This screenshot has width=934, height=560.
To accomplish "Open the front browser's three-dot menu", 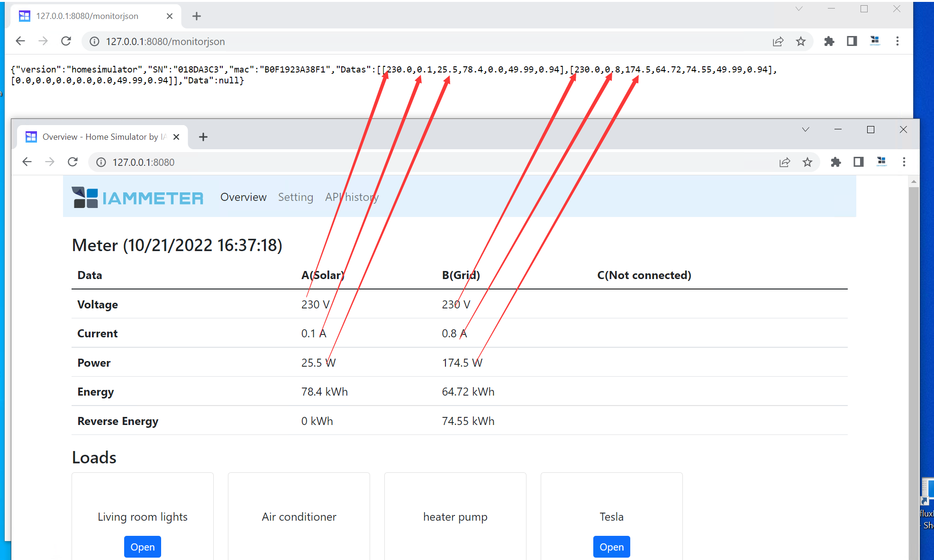I will pyautogui.click(x=904, y=162).
